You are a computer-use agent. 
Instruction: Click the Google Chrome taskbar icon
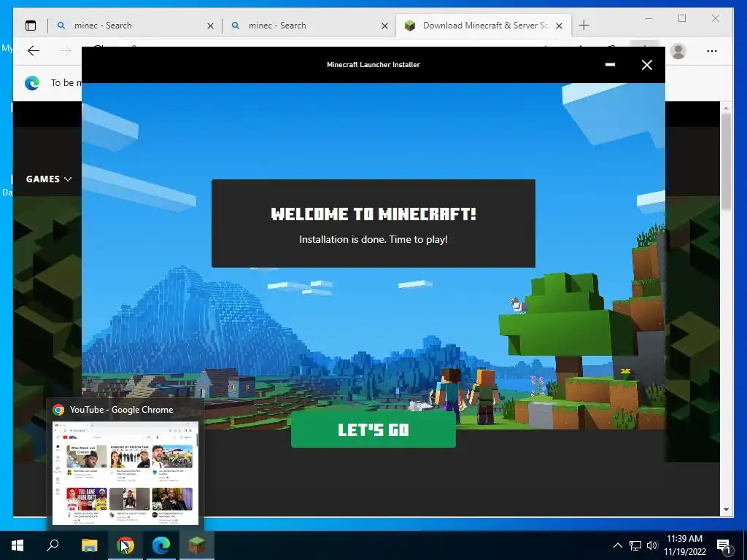[125, 545]
